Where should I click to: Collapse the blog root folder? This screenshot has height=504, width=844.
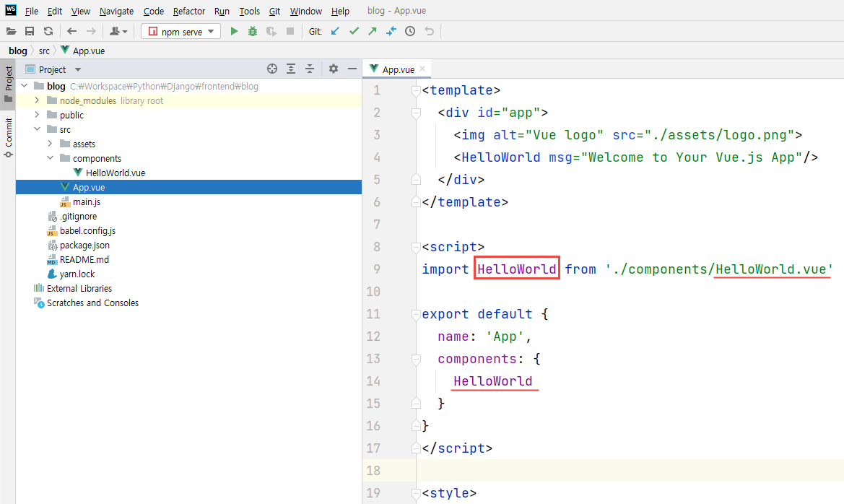tap(24, 86)
